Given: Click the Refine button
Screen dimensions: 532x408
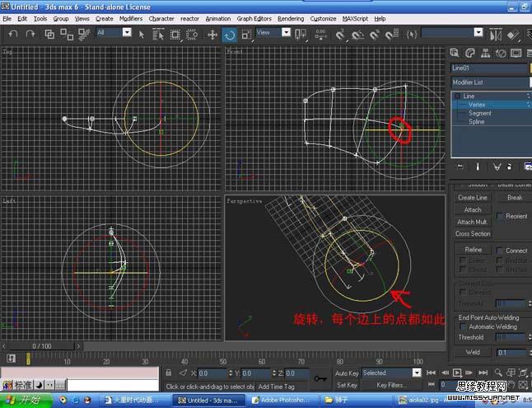Looking at the screenshot, I should (x=473, y=250).
